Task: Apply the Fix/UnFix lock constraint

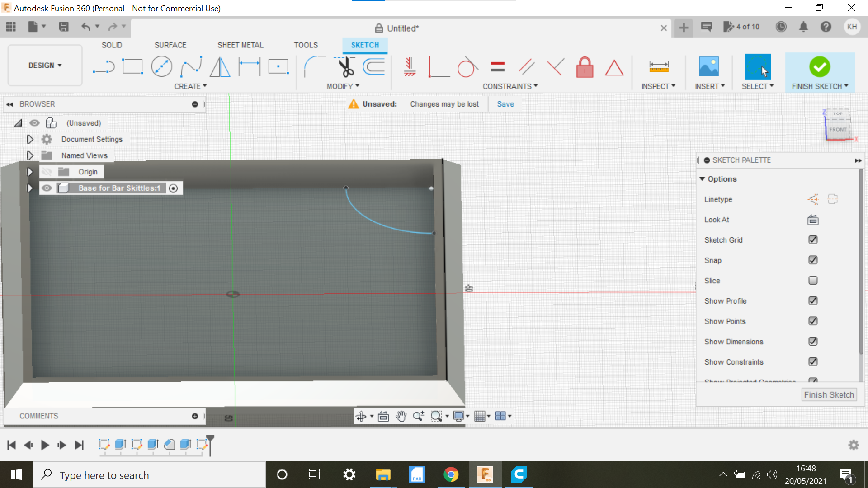Action: tap(585, 67)
